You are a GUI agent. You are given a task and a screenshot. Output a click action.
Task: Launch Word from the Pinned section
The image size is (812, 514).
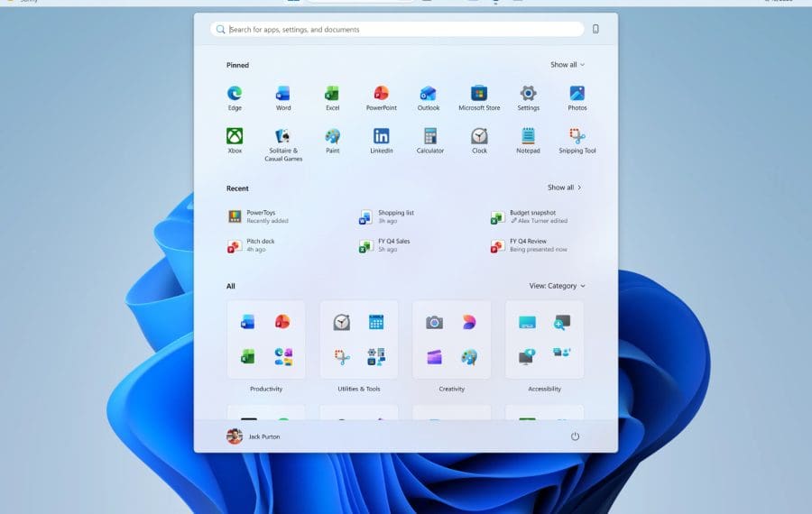click(x=282, y=98)
